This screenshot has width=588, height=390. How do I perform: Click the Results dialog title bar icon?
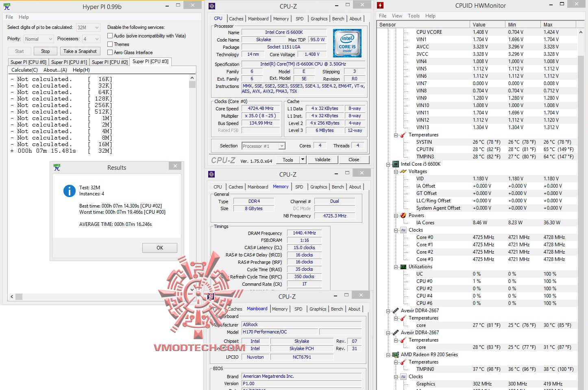click(57, 167)
